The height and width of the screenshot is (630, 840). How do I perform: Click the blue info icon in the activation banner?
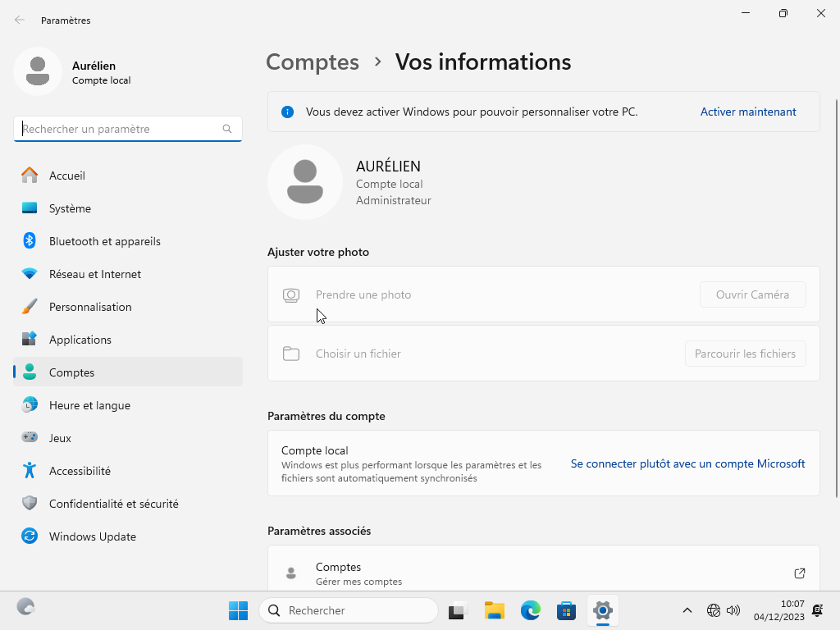(x=288, y=112)
